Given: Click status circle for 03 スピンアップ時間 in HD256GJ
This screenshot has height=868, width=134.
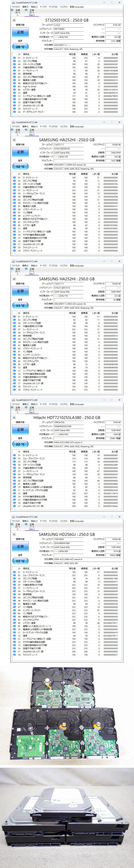Looking at the screenshot, I should click(15, 579).
